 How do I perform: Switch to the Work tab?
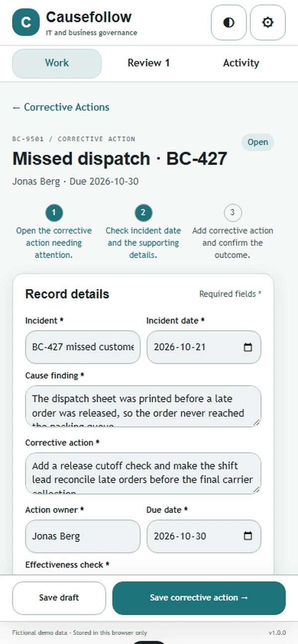(57, 64)
